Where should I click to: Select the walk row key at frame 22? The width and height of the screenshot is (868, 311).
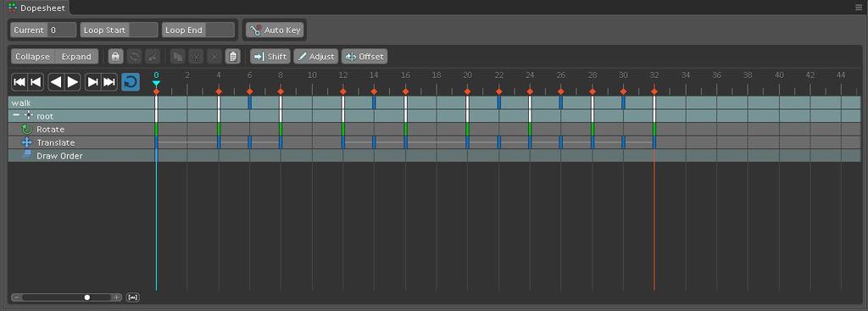coord(498,103)
